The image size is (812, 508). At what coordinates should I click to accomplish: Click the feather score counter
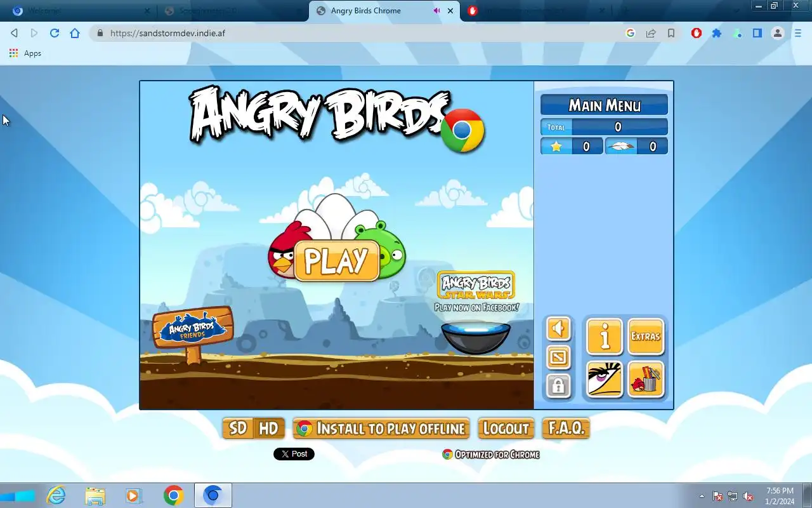[x=636, y=147]
